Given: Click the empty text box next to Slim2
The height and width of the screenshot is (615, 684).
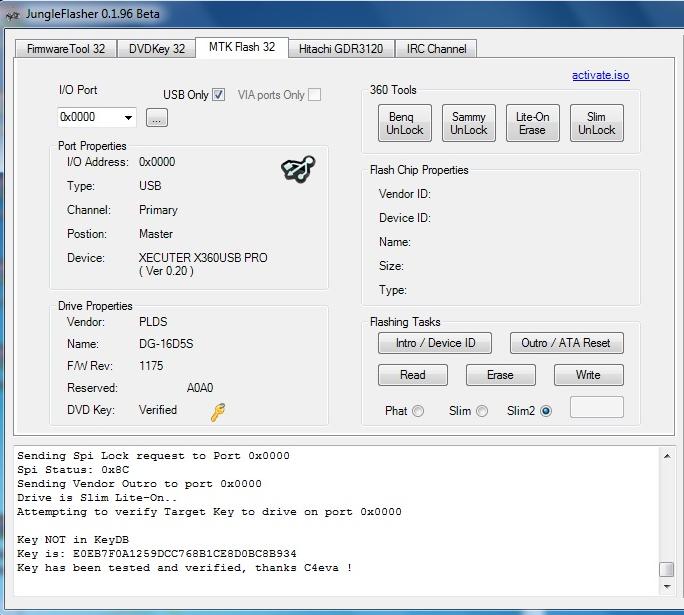Looking at the screenshot, I should [x=597, y=407].
